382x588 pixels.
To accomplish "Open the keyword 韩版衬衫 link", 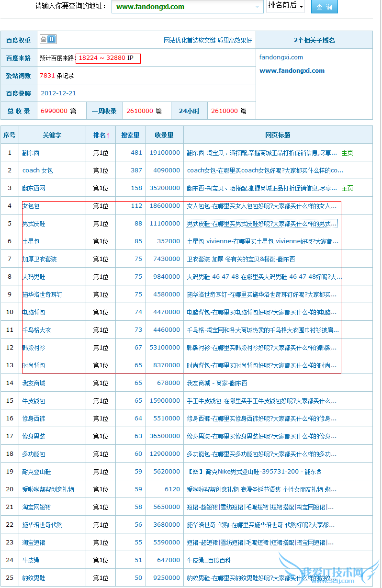I will coord(34,348).
